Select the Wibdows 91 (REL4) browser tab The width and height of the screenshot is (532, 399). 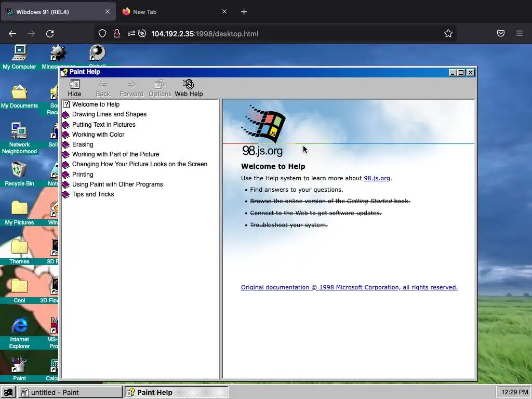click(x=58, y=12)
